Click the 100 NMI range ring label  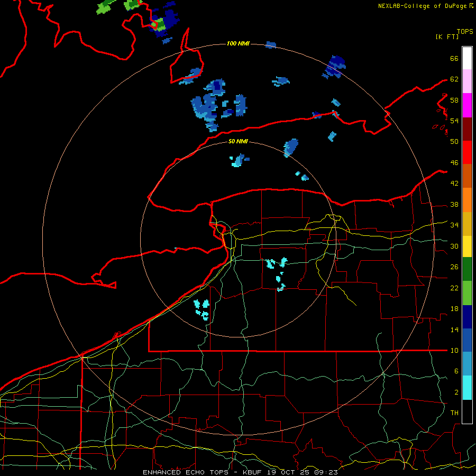(x=238, y=44)
